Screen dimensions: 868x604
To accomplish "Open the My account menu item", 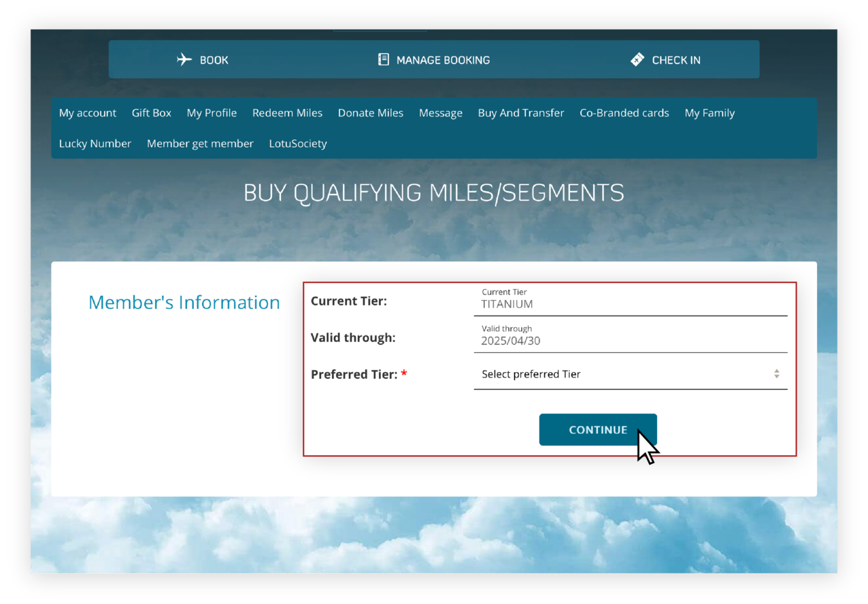I will (x=87, y=113).
